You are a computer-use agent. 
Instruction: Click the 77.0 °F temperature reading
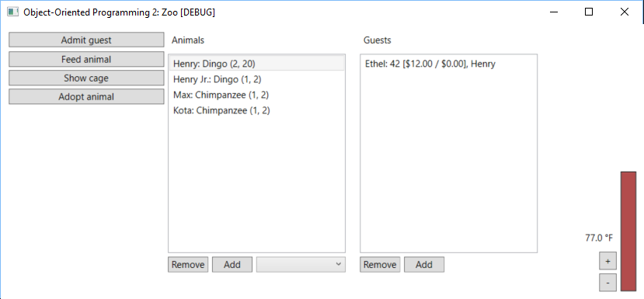coord(599,238)
